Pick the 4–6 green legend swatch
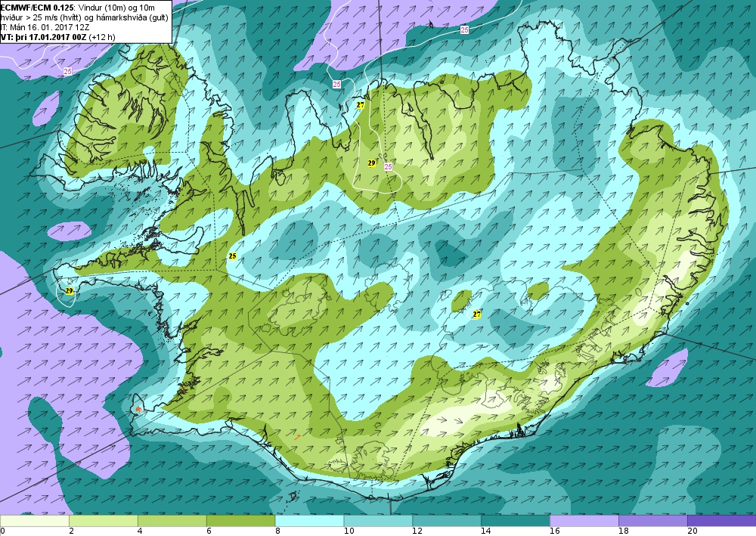Viewport: 756px width, 536px height. pyautogui.click(x=172, y=521)
